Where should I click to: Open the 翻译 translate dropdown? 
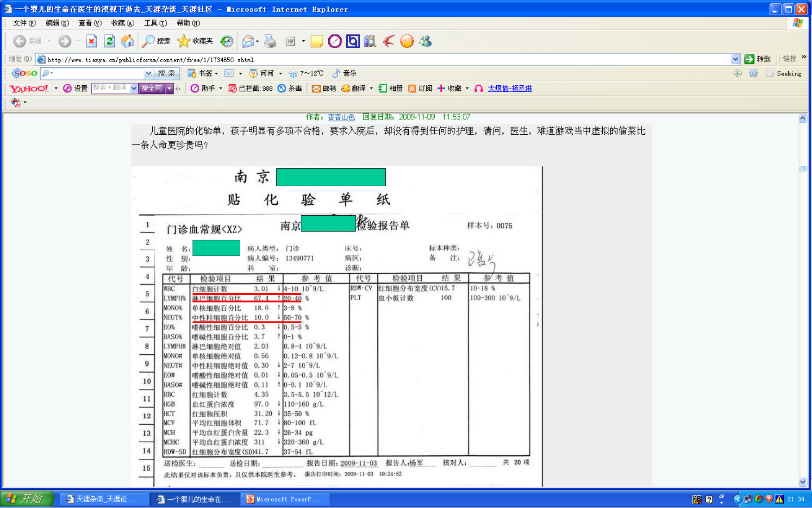click(x=371, y=88)
